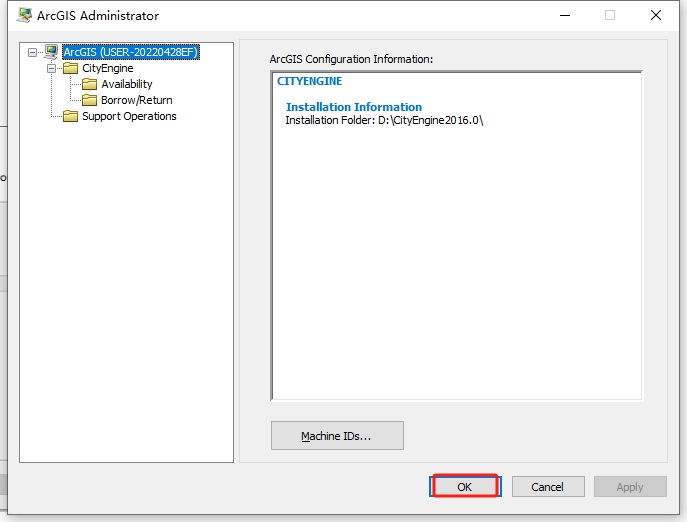Minimize the ArcGIS Administrator window

pos(565,15)
